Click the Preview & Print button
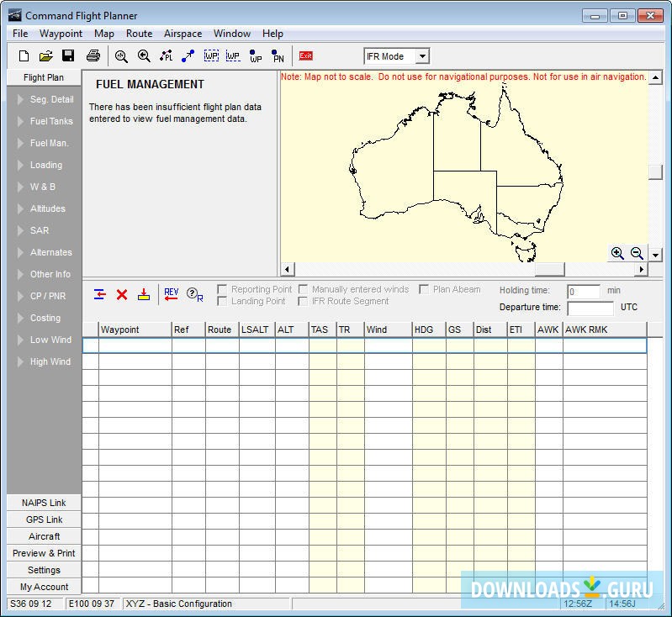Viewport: 672px width, 617px height. coord(44,553)
